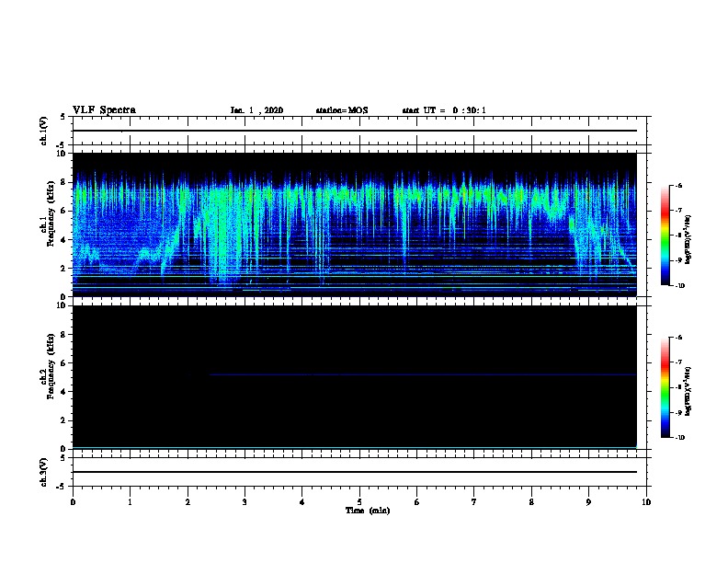This screenshot has height=563, width=728.
Task: Click the "ch.1(V)" axis label at the top
Action: [x=43, y=131]
